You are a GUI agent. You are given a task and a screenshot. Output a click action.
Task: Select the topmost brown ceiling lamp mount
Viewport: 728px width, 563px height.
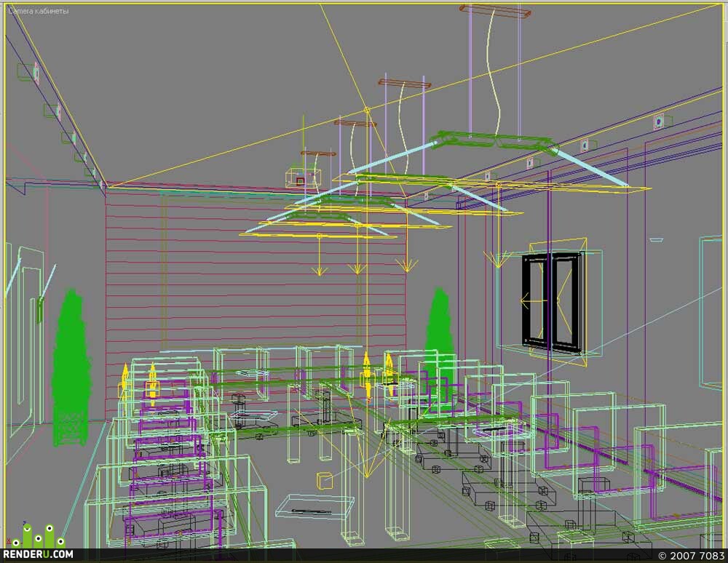(495, 11)
